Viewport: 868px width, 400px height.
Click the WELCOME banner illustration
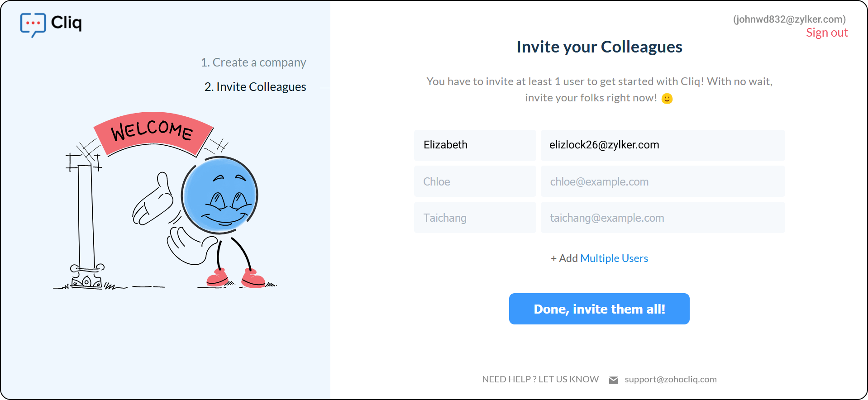(x=153, y=132)
